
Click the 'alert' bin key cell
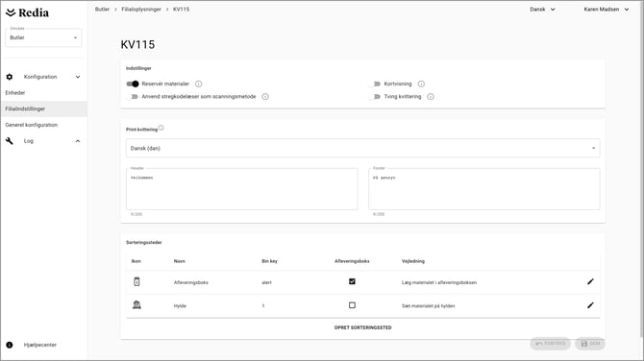[x=266, y=282]
